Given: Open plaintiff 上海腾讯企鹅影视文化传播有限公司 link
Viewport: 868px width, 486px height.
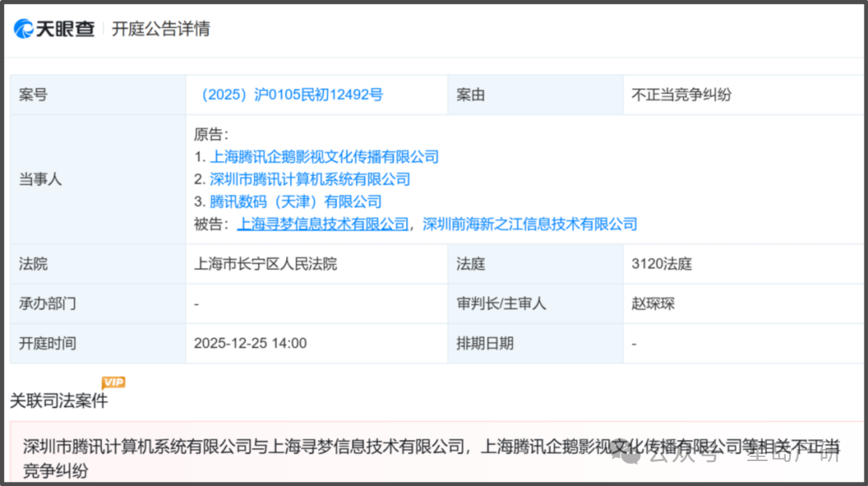Looking at the screenshot, I should click(324, 157).
